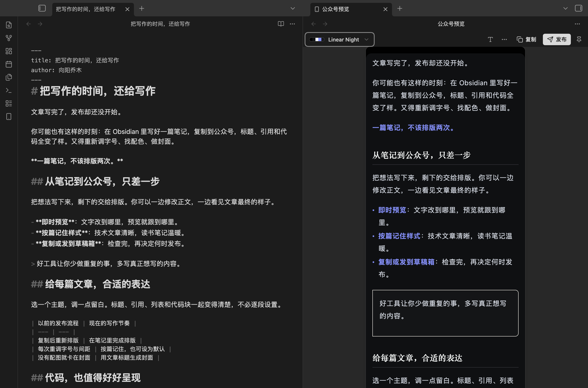
Task: Click the editor heading 代码，也值得好好呈现
Action: (93, 378)
